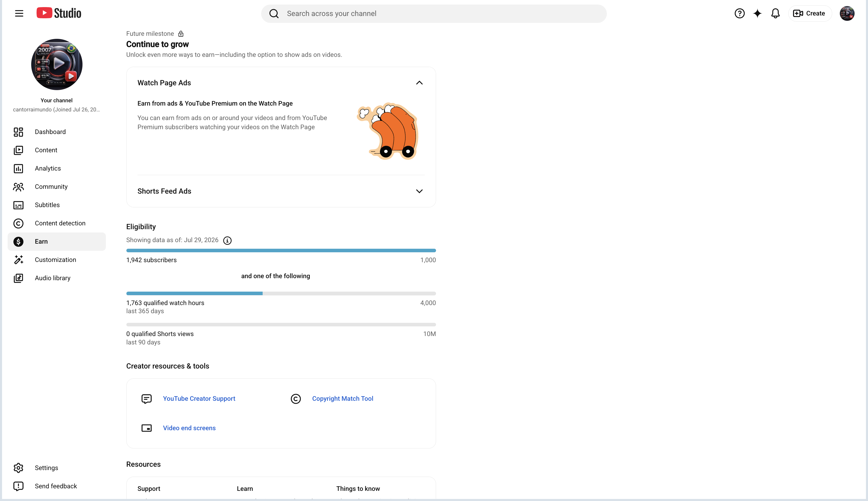Image resolution: width=868 pixels, height=501 pixels.
Task: Click the end screen icon beside Video end screens
Action: point(146,428)
